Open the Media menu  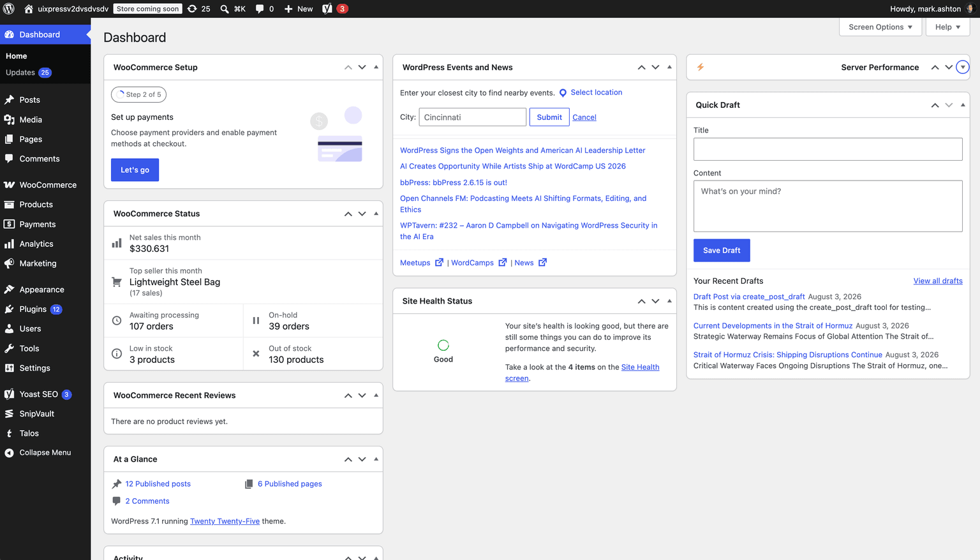pos(45,119)
